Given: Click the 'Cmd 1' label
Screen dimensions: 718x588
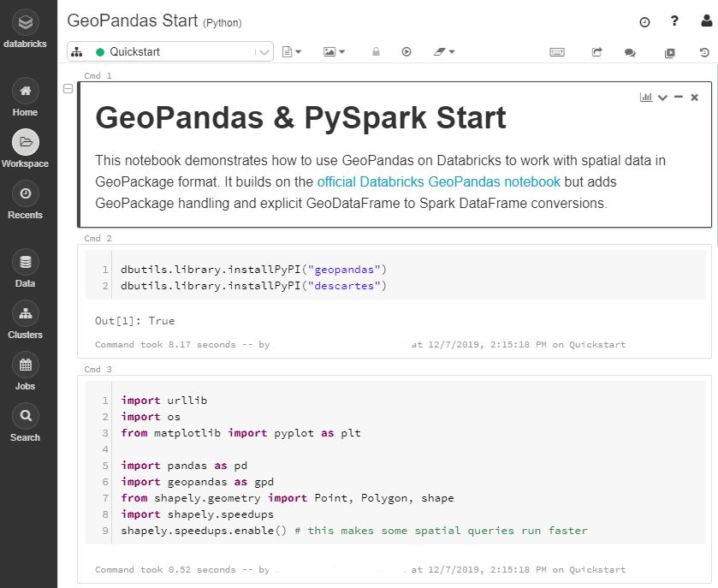Looking at the screenshot, I should [x=98, y=75].
